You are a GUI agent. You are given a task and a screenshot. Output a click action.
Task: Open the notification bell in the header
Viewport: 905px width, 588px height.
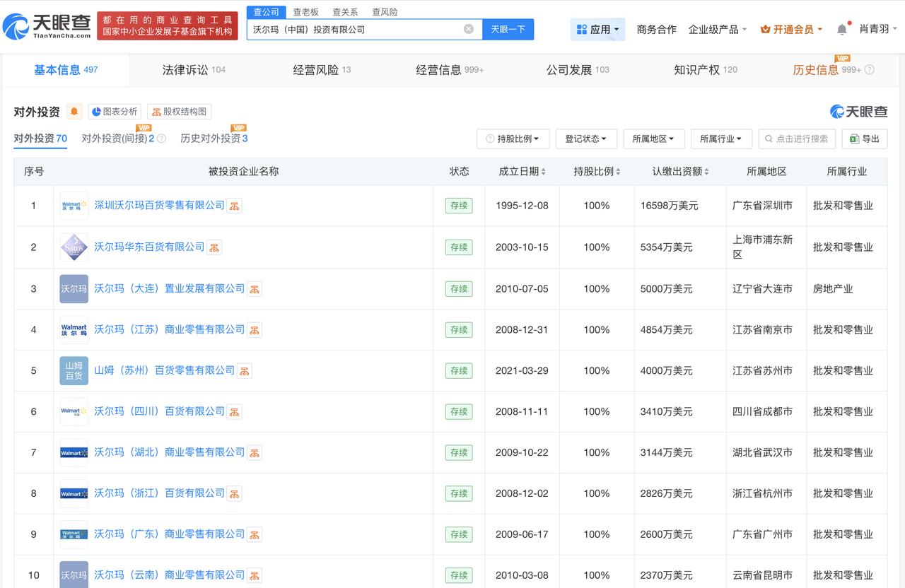pyautogui.click(x=841, y=29)
